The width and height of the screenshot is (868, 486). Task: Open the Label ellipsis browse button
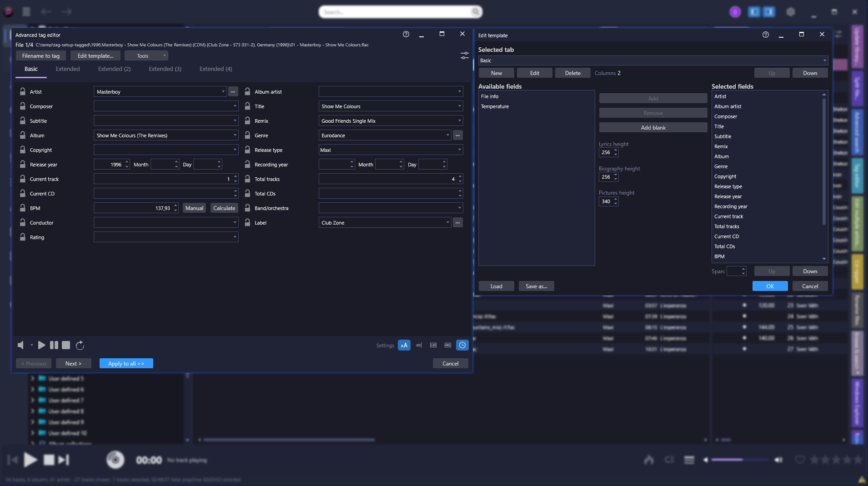tap(458, 222)
